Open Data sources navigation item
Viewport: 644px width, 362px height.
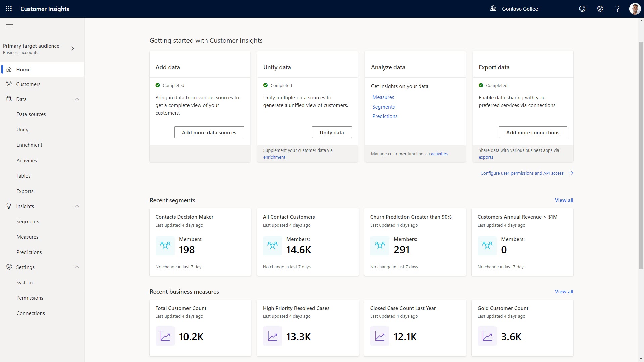click(31, 114)
